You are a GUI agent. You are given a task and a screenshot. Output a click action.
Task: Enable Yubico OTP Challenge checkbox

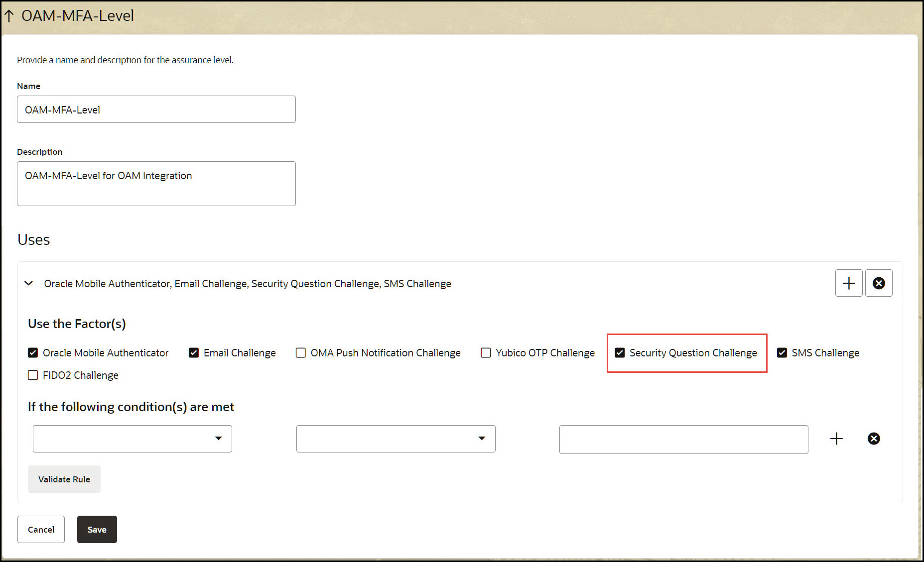486,353
